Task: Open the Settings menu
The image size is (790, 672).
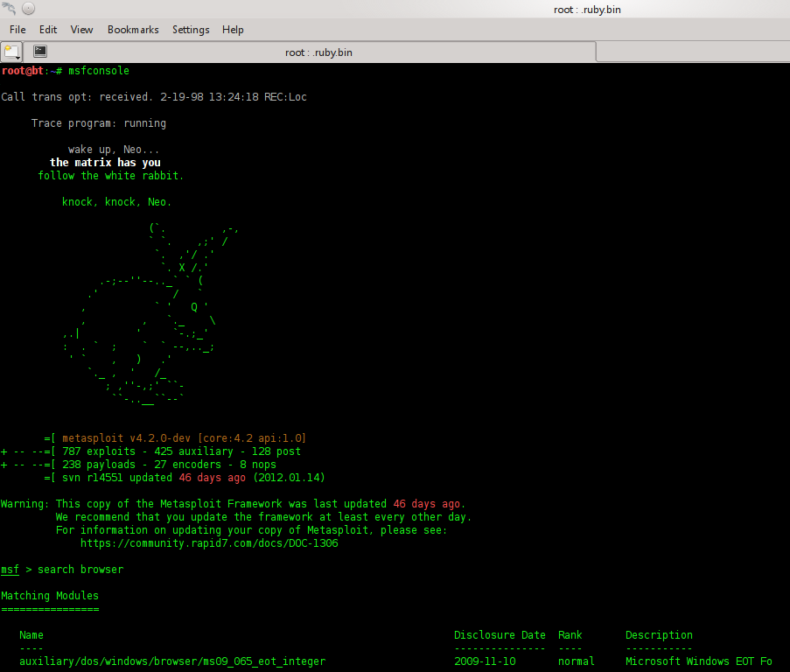Action: tap(191, 29)
